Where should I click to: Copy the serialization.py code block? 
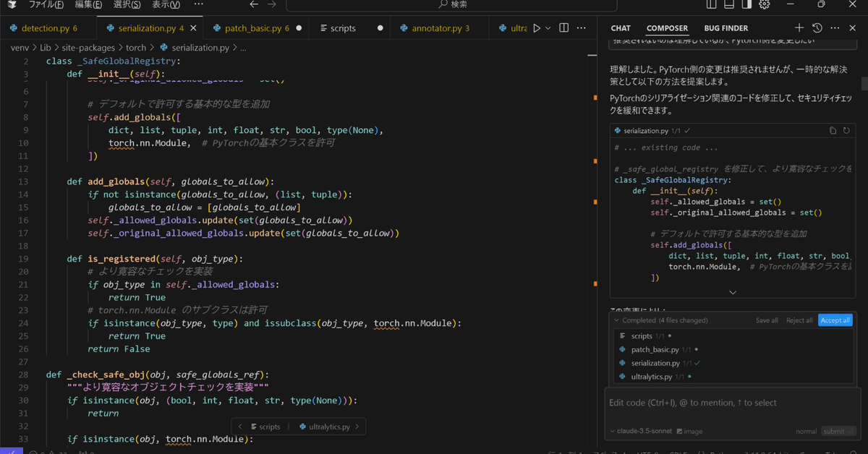pyautogui.click(x=833, y=131)
